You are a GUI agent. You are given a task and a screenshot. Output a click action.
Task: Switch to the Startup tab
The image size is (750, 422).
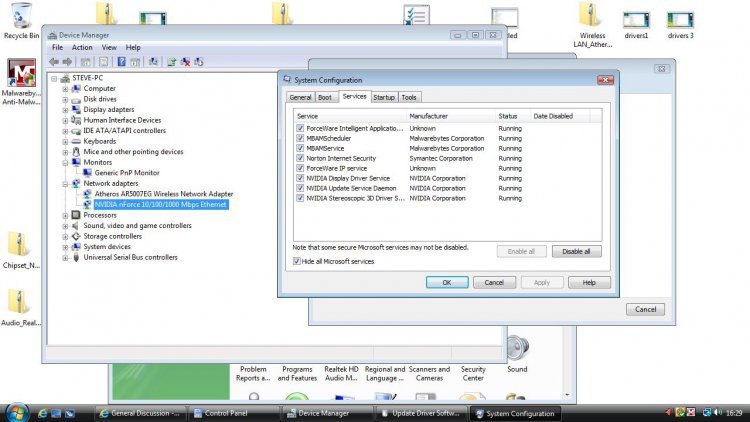coord(384,97)
